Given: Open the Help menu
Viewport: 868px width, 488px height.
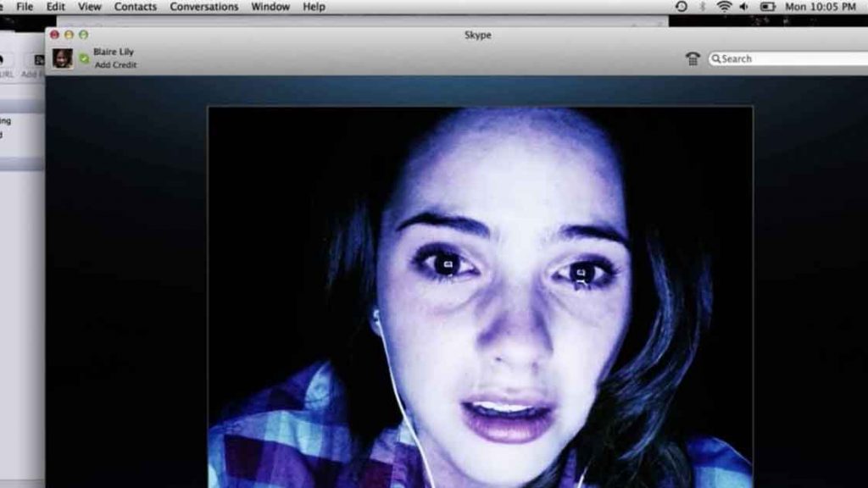Looking at the screenshot, I should (314, 7).
